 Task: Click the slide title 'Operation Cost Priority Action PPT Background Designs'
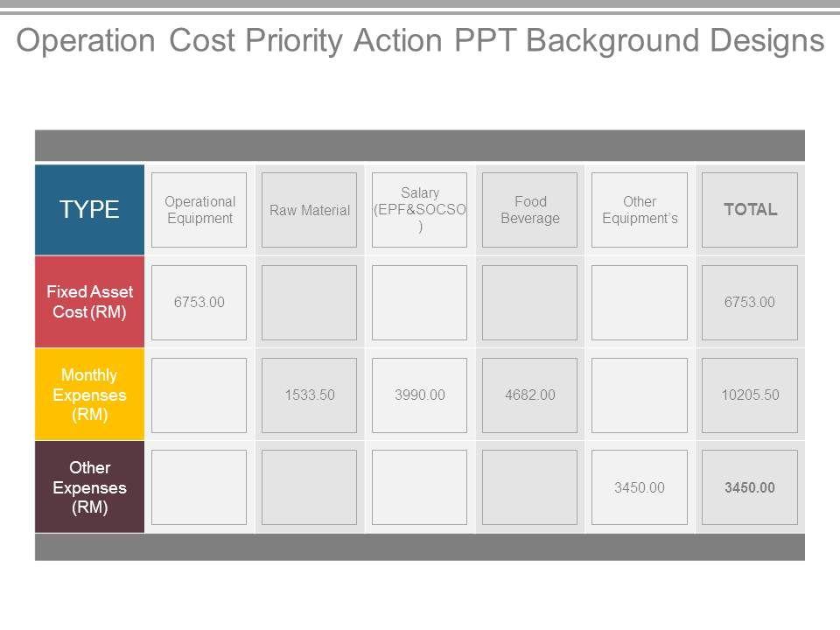pyautogui.click(x=420, y=41)
